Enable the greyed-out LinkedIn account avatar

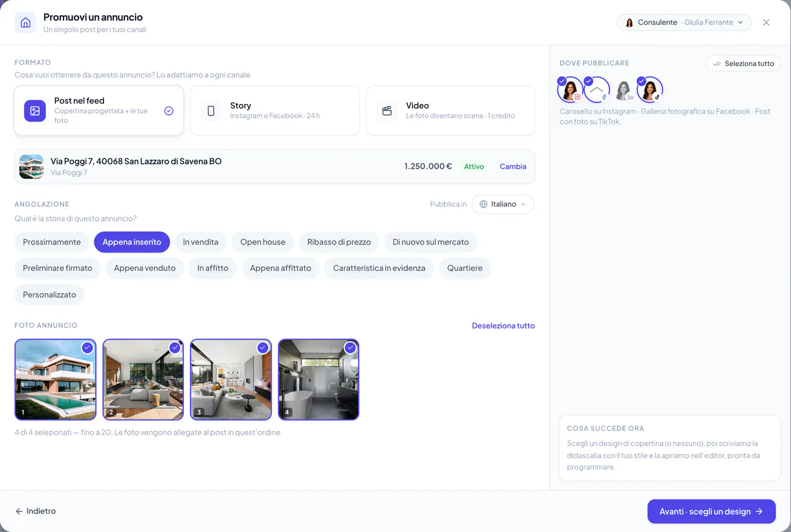(623, 90)
